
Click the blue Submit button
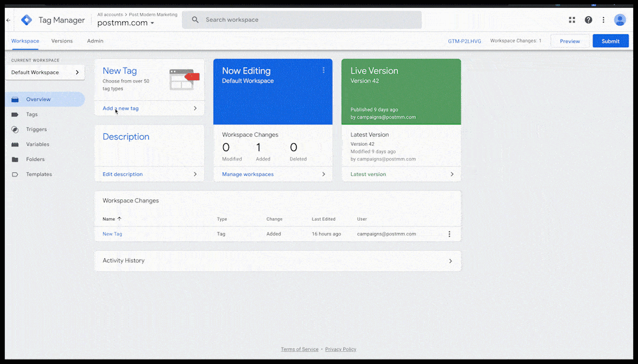(x=610, y=41)
